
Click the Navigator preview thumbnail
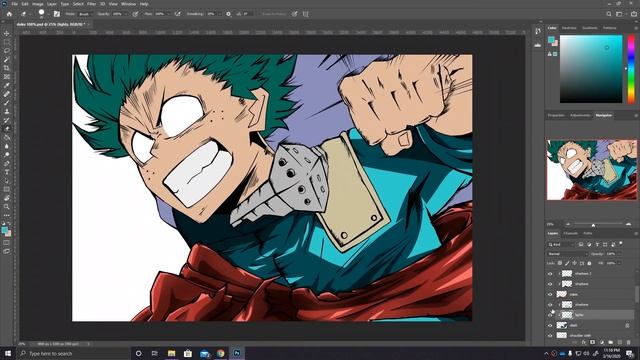tap(591, 170)
